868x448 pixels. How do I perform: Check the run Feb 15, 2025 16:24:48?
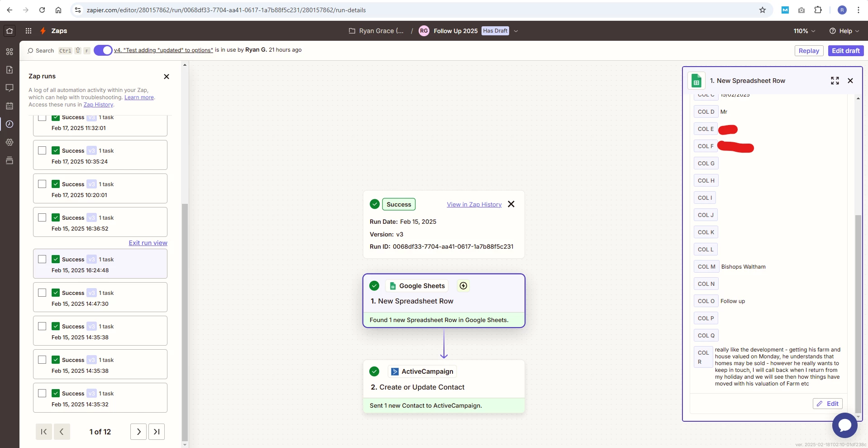[x=42, y=259]
